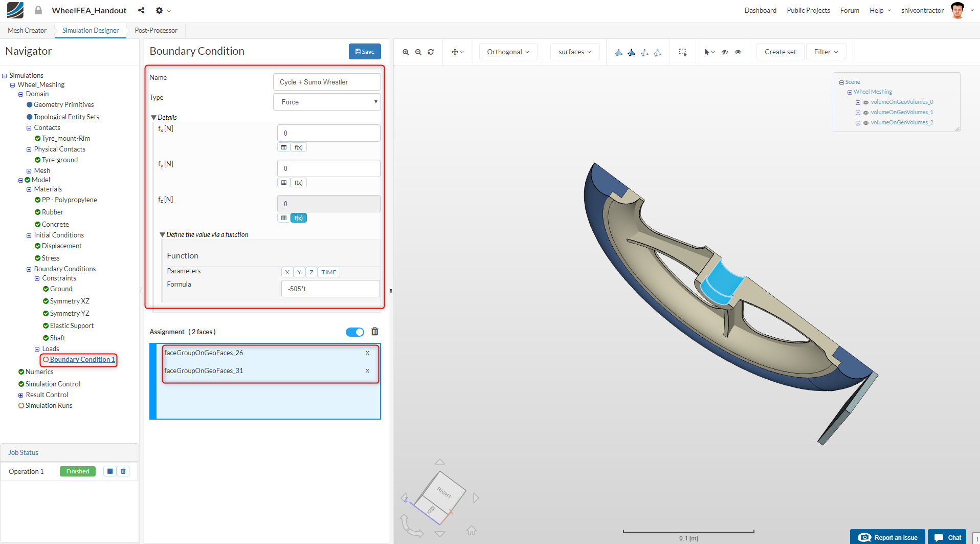The image size is (980, 544).
Task: Click the Create set button
Action: point(780,52)
